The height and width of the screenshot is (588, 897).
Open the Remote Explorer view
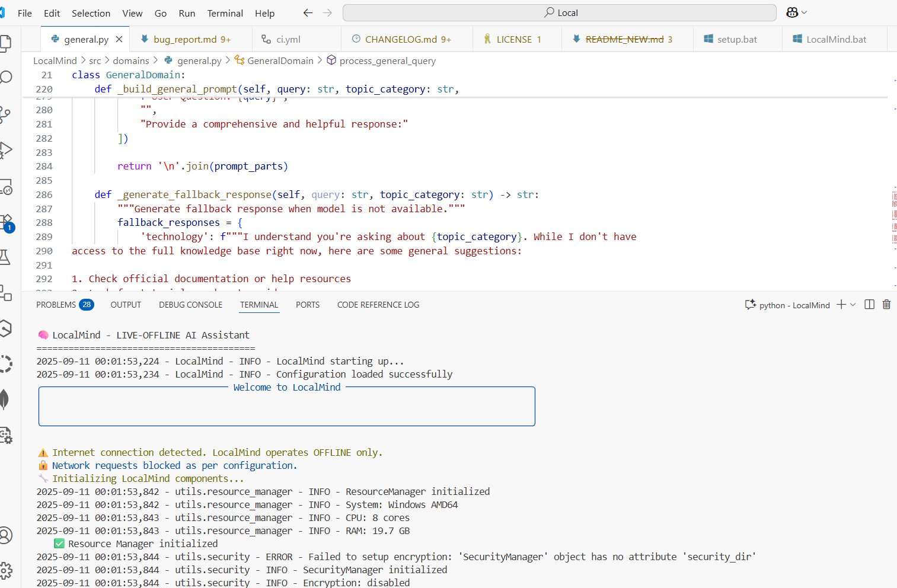(5, 187)
